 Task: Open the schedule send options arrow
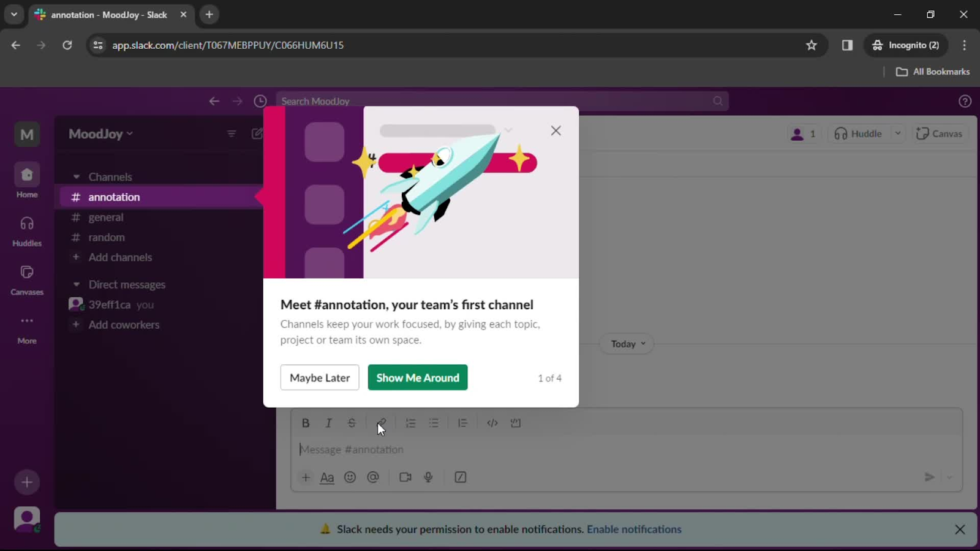point(949,477)
